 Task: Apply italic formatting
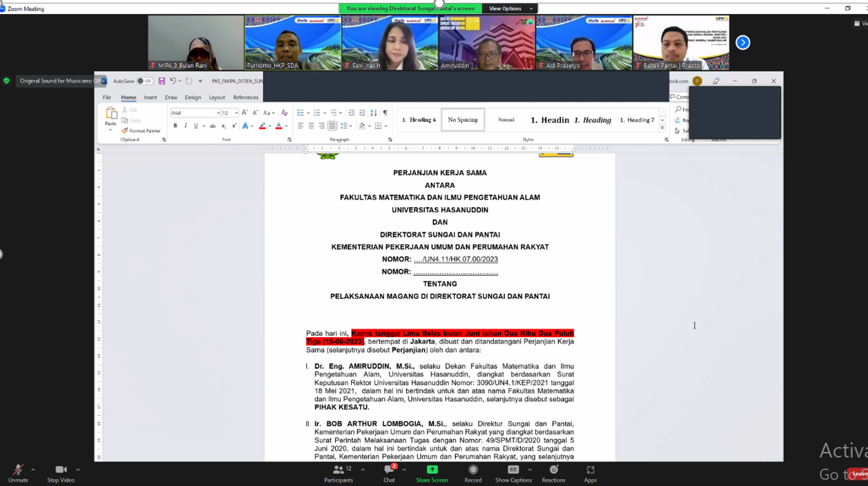pos(186,126)
